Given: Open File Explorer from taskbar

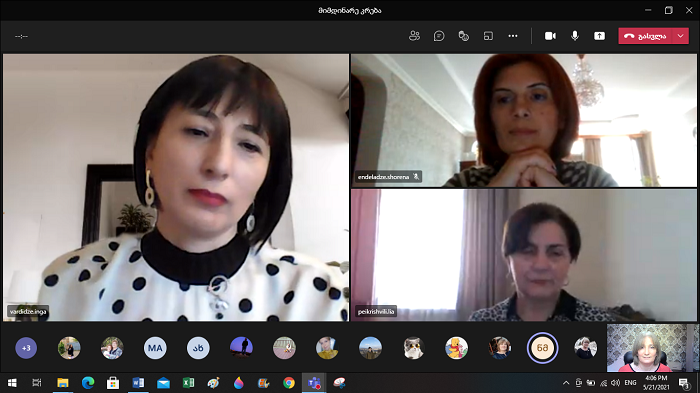Looking at the screenshot, I should click(x=62, y=383).
